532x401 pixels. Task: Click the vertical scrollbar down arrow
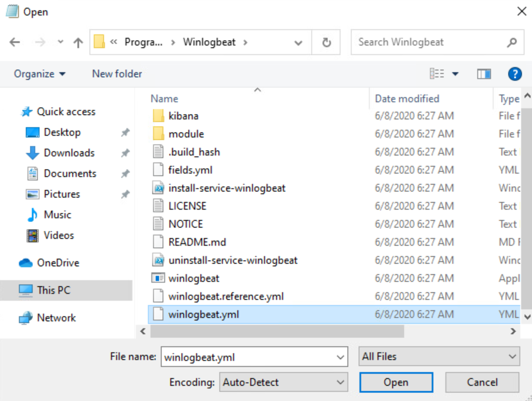pos(527,317)
